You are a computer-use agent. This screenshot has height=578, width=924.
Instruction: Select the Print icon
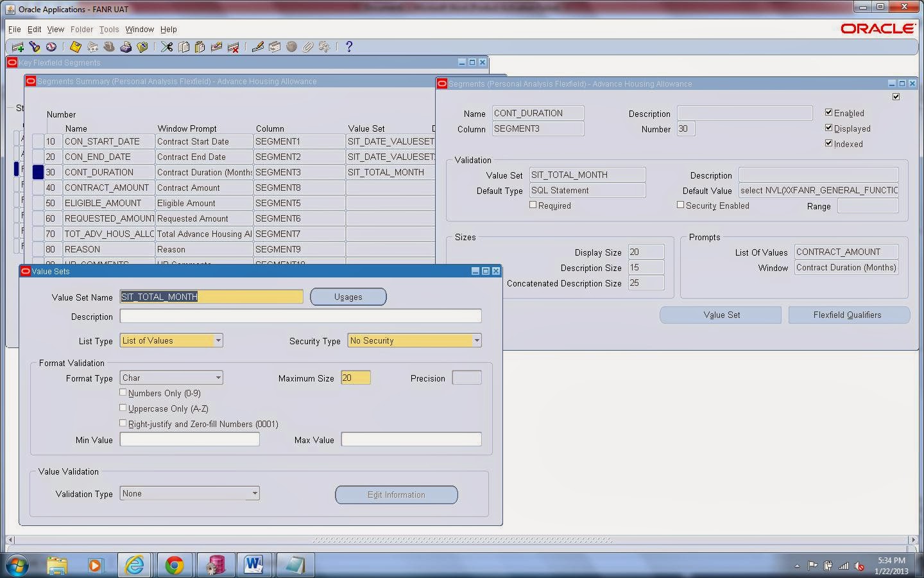[126, 46]
